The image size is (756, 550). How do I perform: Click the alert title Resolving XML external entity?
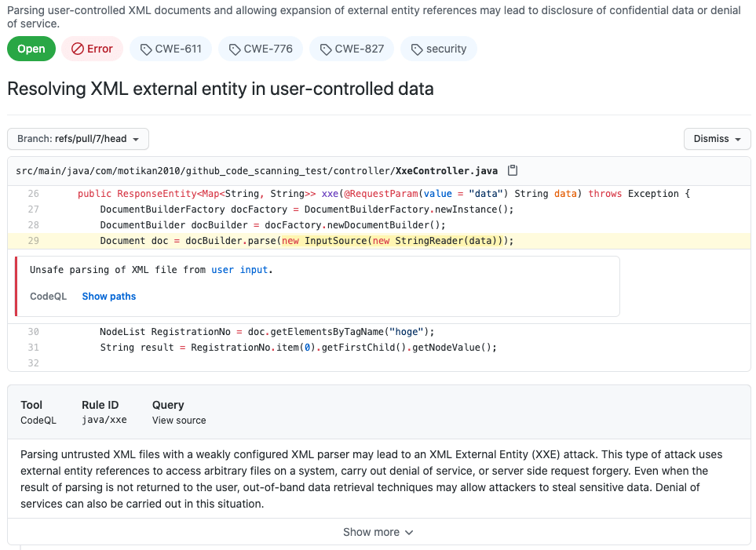click(x=221, y=89)
